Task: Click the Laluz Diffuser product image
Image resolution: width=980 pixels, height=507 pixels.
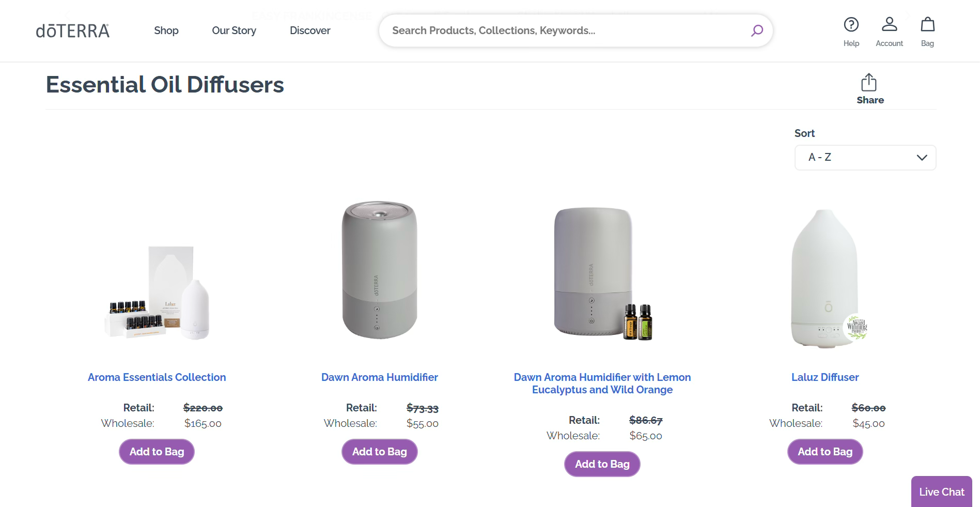Action: click(825, 279)
